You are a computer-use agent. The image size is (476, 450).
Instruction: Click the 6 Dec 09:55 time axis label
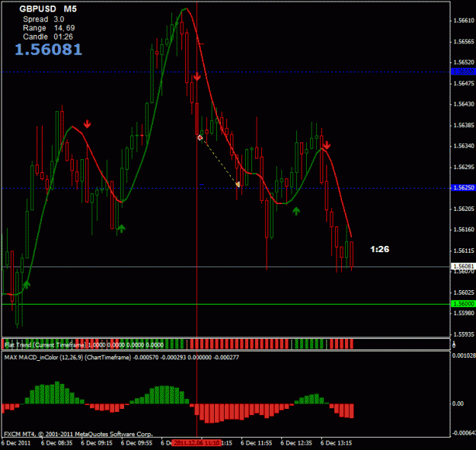(137, 443)
